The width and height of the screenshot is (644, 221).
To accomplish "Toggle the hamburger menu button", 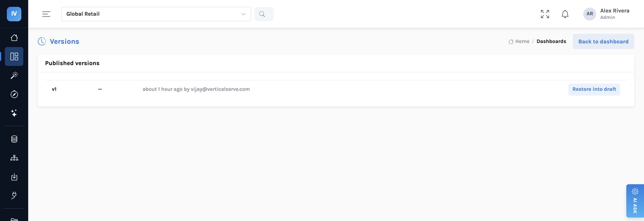I will coord(46,14).
